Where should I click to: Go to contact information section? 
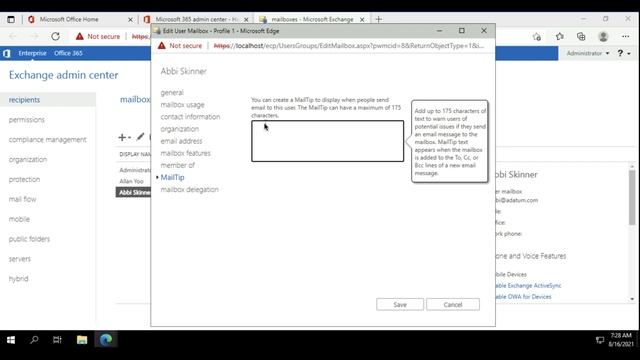tap(190, 117)
